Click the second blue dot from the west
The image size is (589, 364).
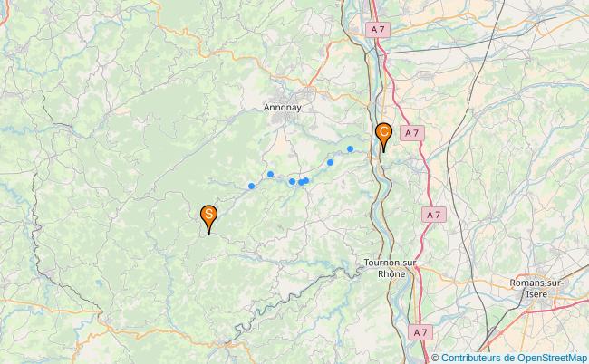(270, 174)
